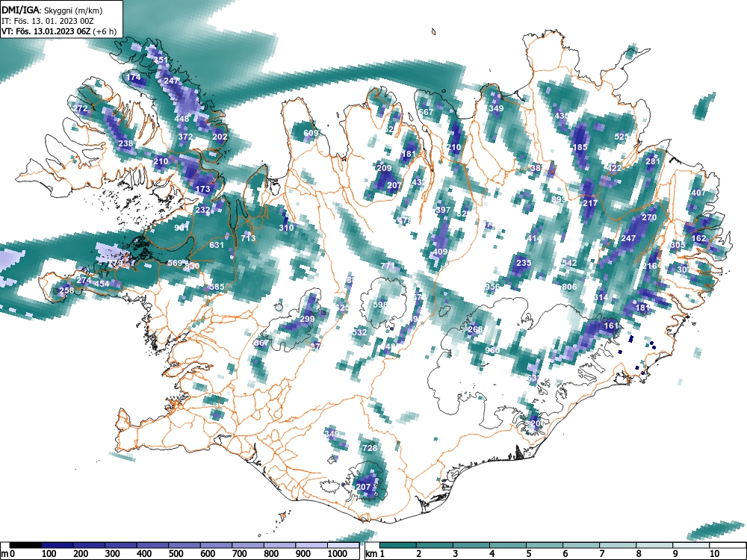Click the visibility value 598

point(380,305)
